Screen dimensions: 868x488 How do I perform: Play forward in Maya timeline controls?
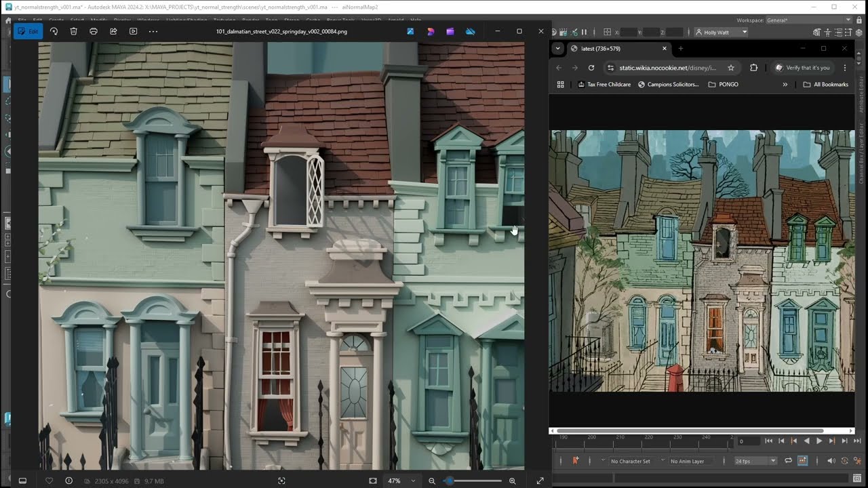click(x=819, y=441)
